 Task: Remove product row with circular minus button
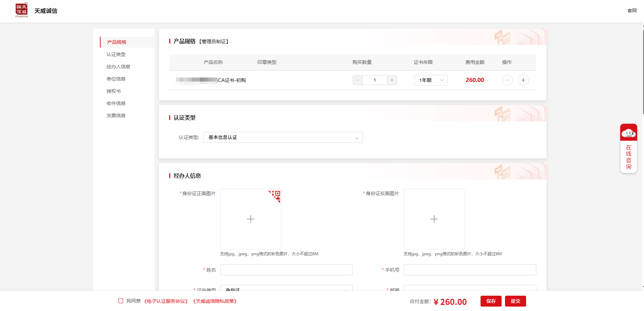click(x=507, y=80)
